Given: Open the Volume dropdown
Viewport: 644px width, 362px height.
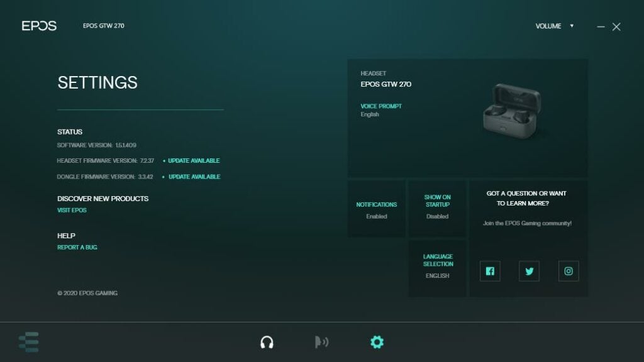Looking at the screenshot, I should point(554,26).
